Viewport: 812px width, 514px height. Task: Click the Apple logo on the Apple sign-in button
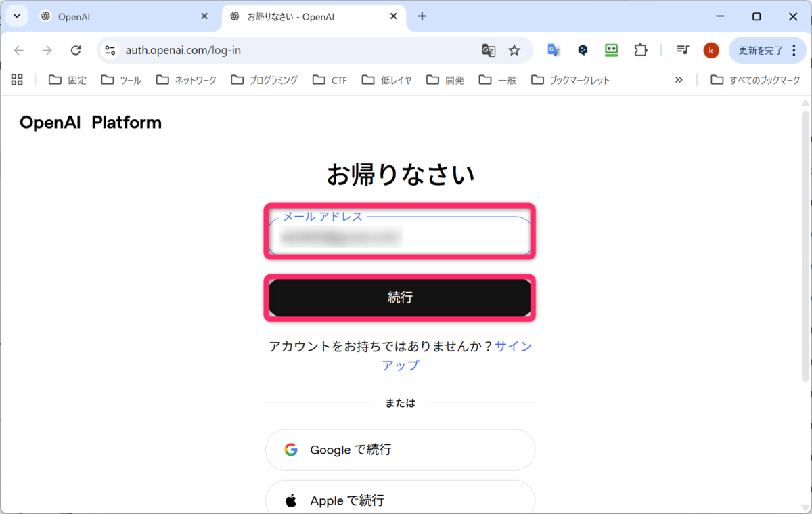[292, 500]
